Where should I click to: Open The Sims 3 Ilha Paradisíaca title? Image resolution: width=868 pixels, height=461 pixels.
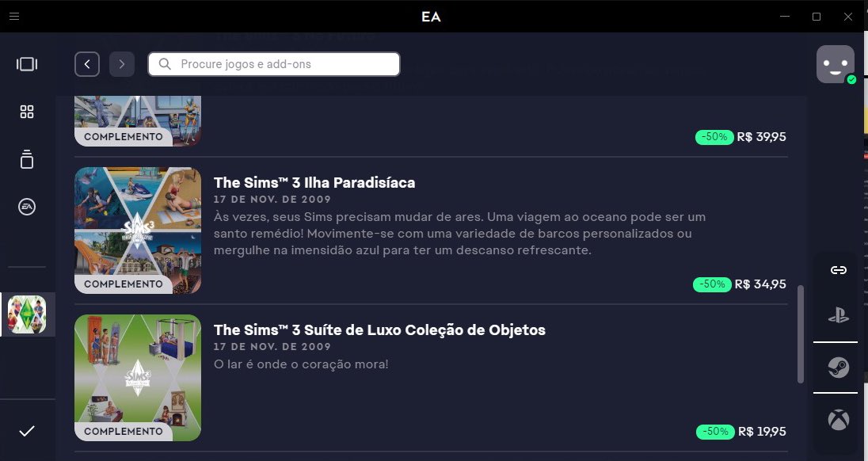click(314, 183)
